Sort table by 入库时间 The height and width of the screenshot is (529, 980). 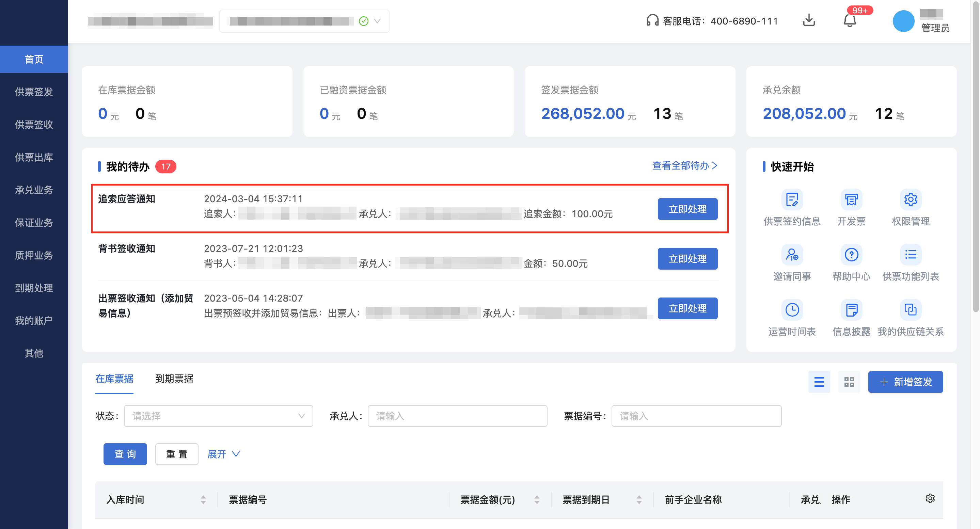point(203,500)
